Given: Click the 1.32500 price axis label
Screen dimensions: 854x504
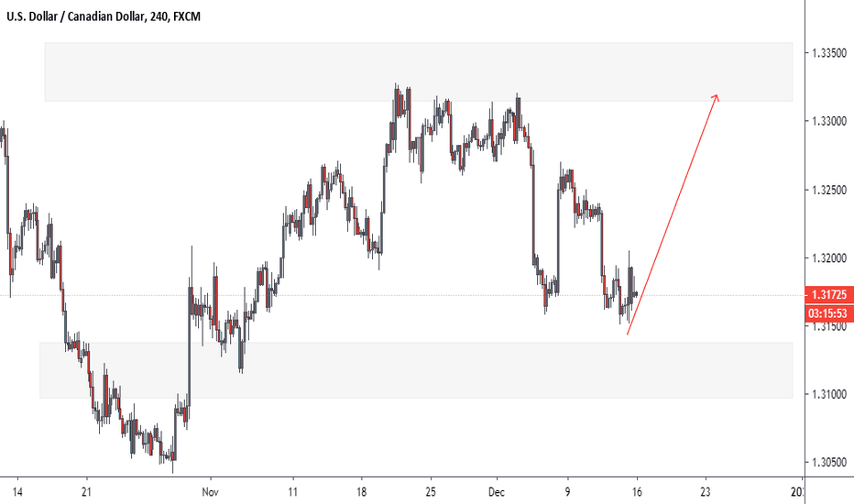Looking at the screenshot, I should (x=829, y=190).
